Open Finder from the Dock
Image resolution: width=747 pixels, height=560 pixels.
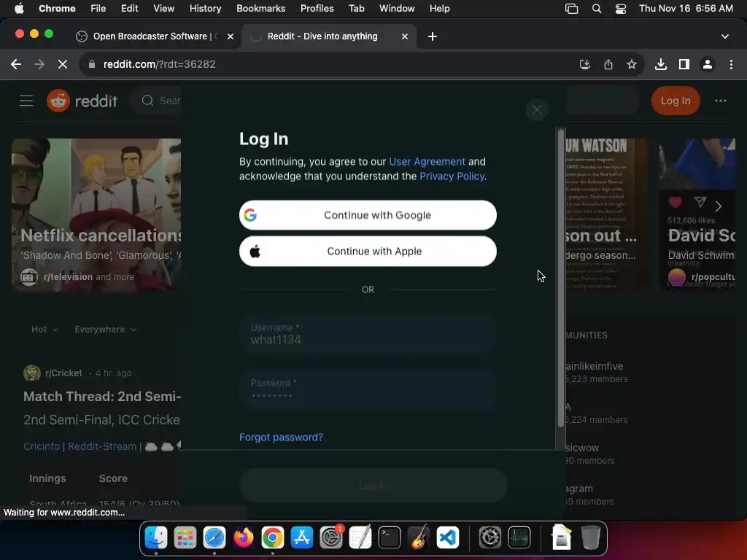click(x=156, y=537)
